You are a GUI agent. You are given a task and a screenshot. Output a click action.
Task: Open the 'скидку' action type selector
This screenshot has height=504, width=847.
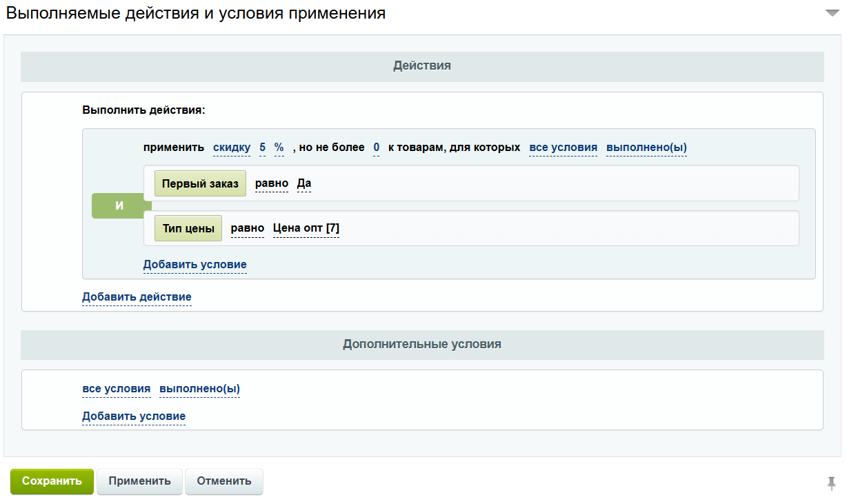[232, 148]
